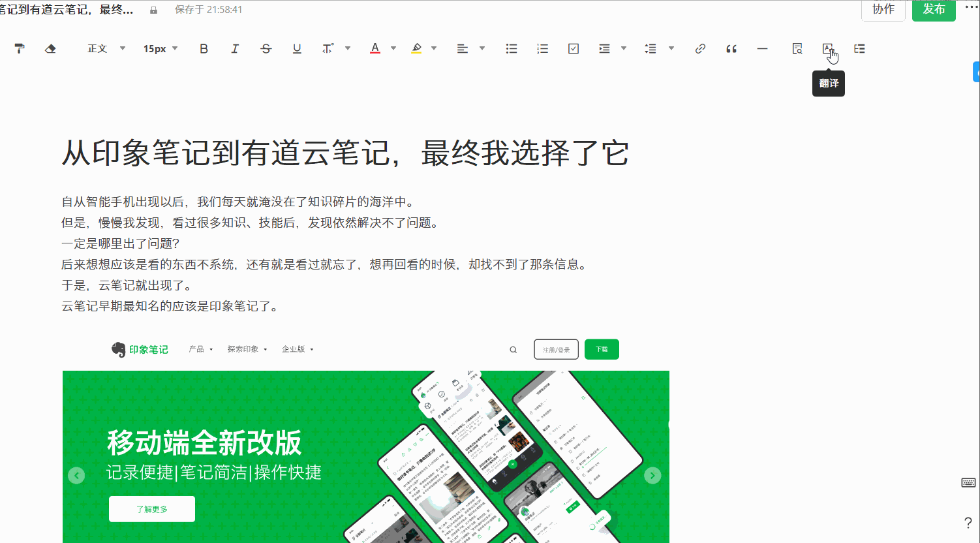980x543 pixels.
Task: Expand the line spacing options arrow
Action: (671, 48)
